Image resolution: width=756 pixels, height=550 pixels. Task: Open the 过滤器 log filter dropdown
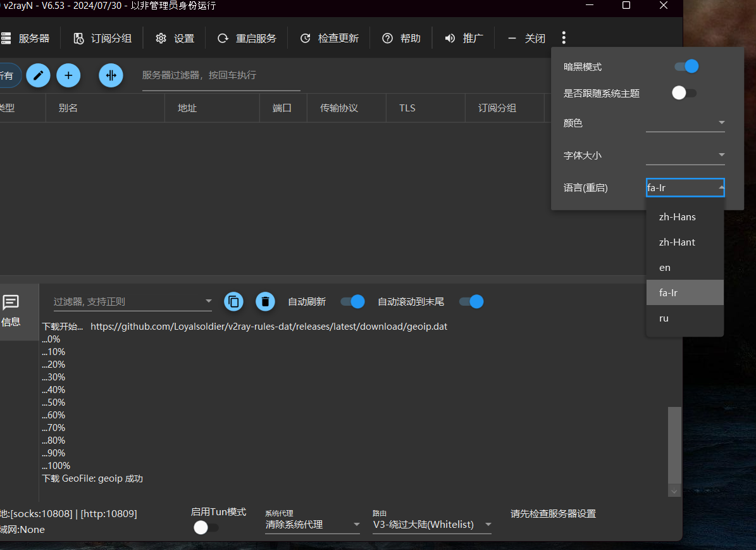click(x=133, y=301)
